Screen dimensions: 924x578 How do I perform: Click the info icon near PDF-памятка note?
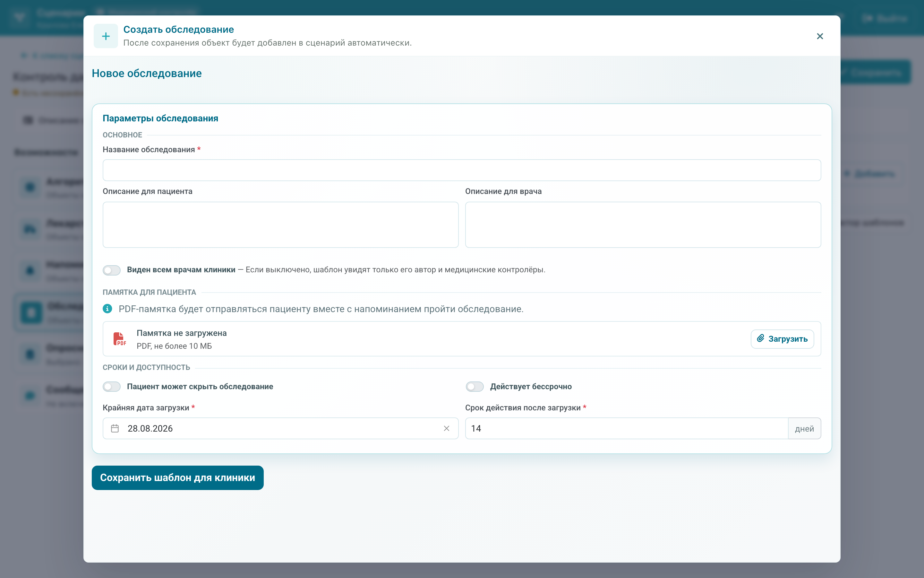pos(107,309)
